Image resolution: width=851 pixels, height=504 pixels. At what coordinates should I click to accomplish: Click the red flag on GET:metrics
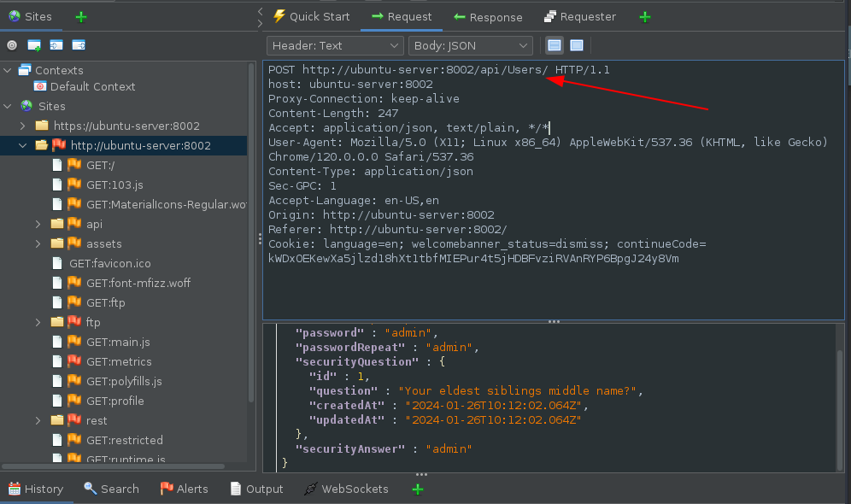coord(74,361)
